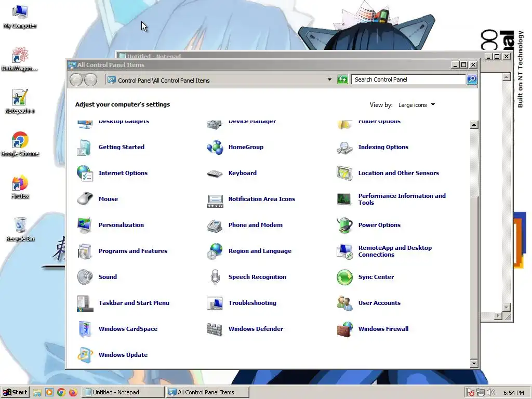This screenshot has width=532, height=399.
Task: Open the Getting Started icon
Action: click(x=84, y=147)
